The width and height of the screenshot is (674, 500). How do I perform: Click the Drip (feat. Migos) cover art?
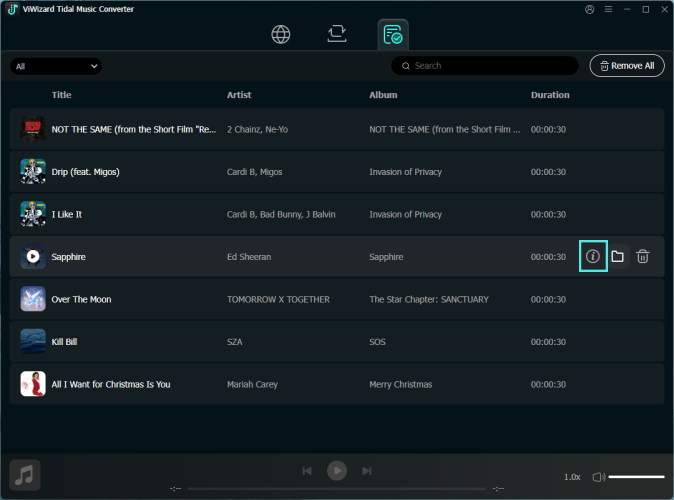click(x=33, y=172)
